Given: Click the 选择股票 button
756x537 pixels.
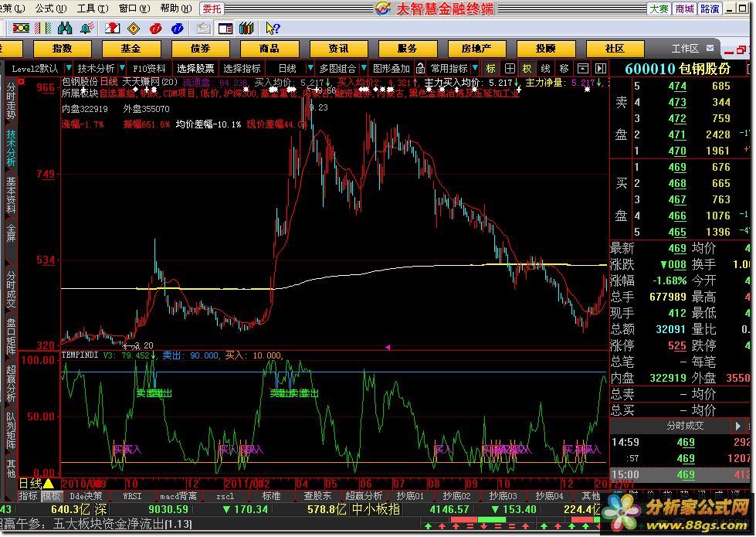Looking at the screenshot, I should click(195, 69).
